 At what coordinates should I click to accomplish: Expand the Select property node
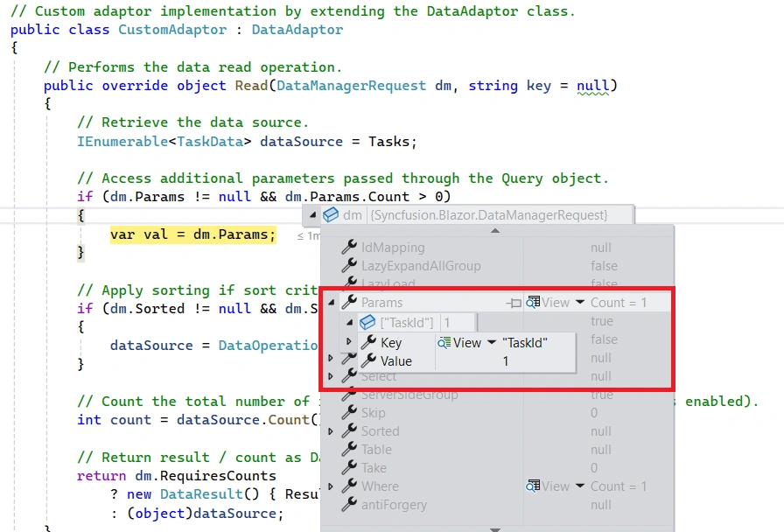click(x=330, y=376)
